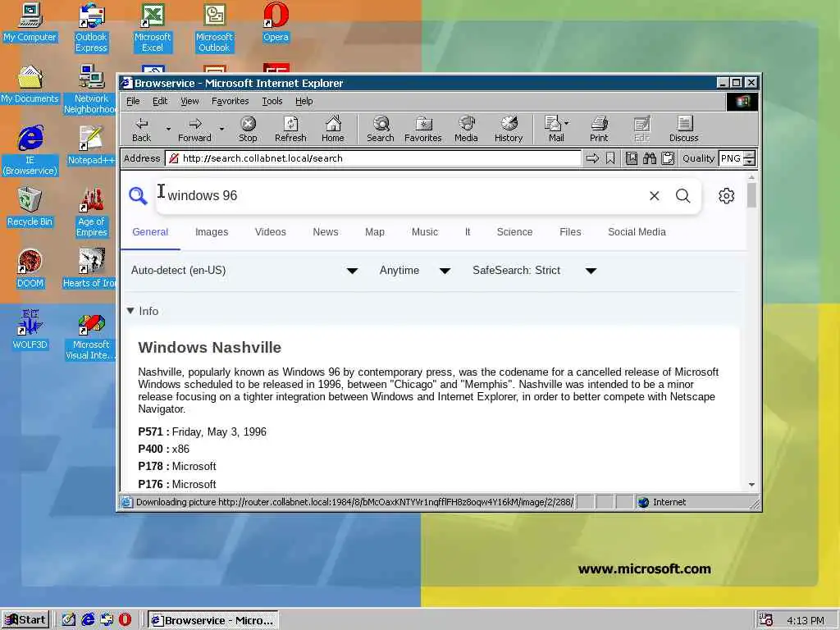Select the Outlook Express desktop icon

click(91, 28)
